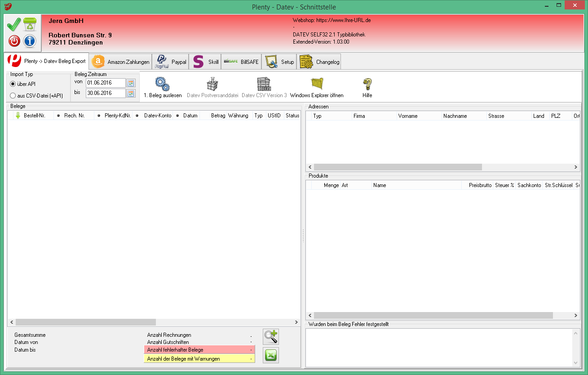Image resolution: width=588 pixels, height=375 pixels.
Task: Click the magnifier with plus icon
Action: click(270, 337)
